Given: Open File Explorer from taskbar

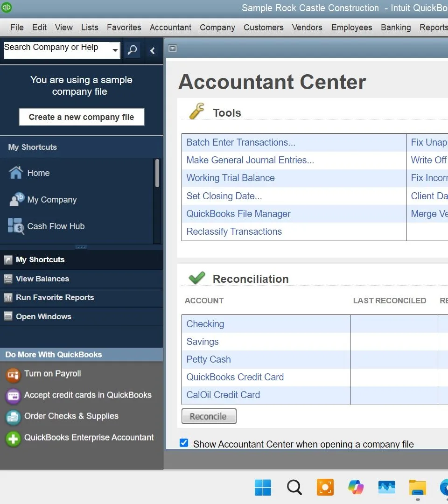Looking at the screenshot, I should pyautogui.click(x=418, y=487).
